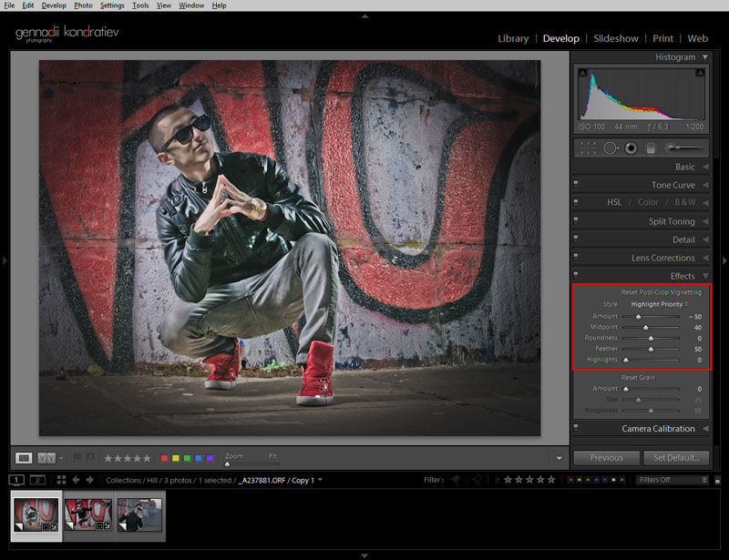Image resolution: width=729 pixels, height=560 pixels.
Task: Switch to Before/After comparison view
Action: pos(46,458)
